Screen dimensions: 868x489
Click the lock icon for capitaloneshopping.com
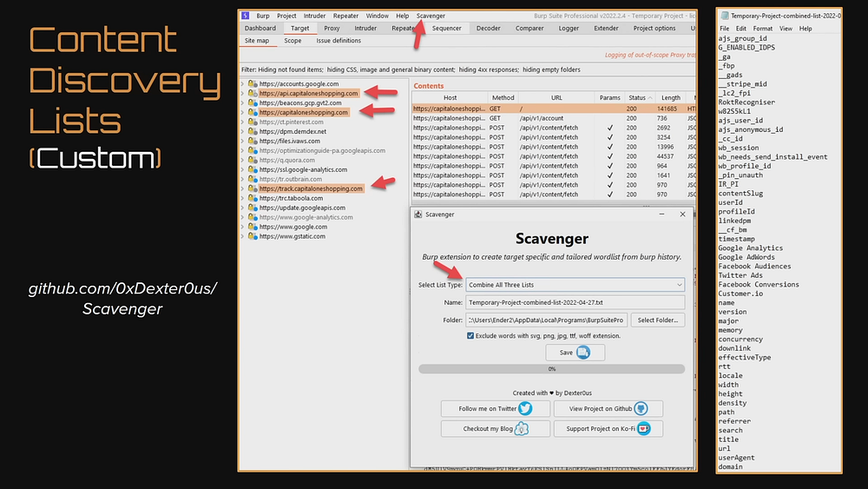[253, 112]
